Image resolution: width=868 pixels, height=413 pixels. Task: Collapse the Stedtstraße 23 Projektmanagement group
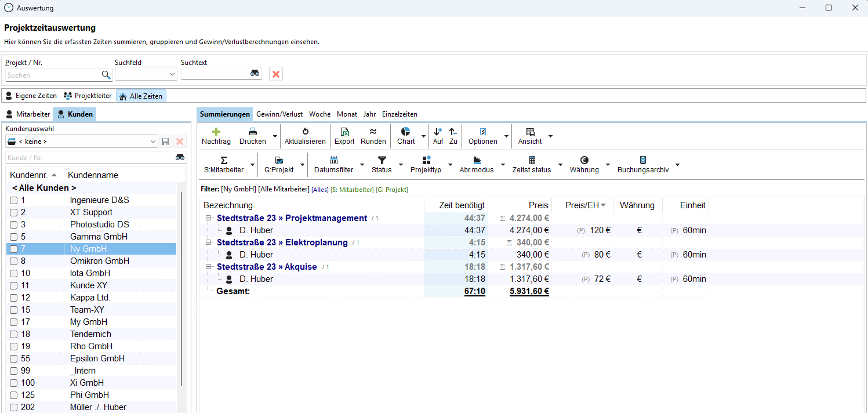pyautogui.click(x=208, y=218)
